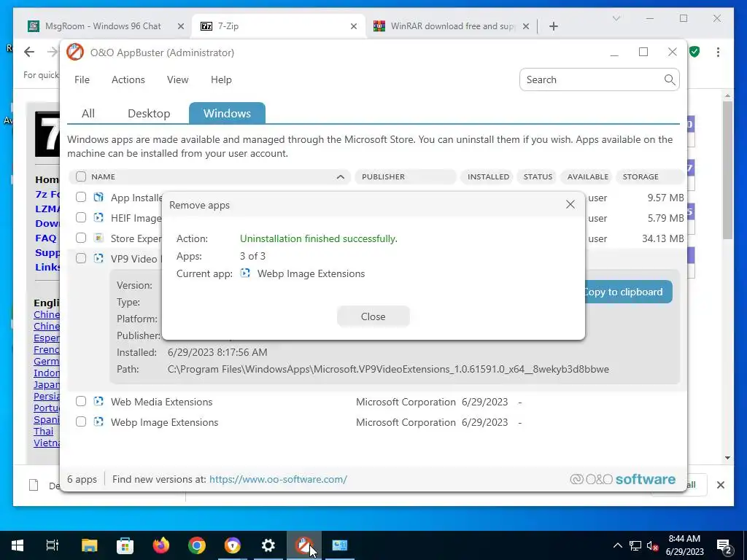Click browser back arrow
747x560 pixels.
click(x=29, y=52)
